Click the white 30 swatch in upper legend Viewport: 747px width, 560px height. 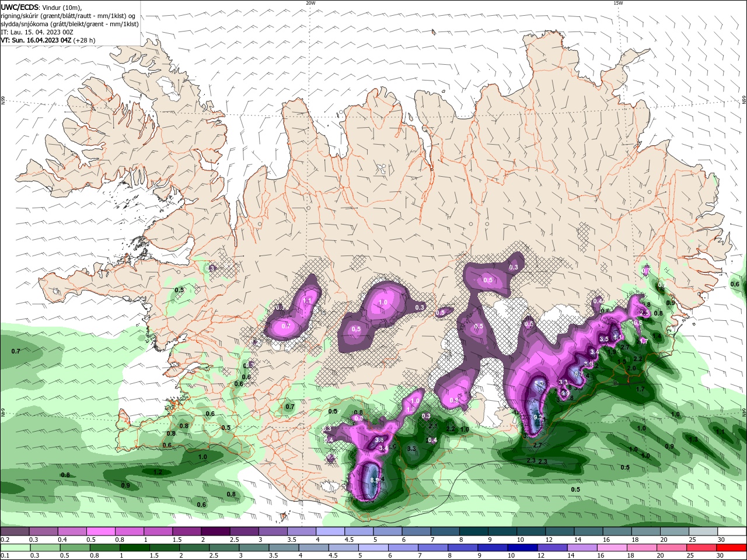(x=732, y=531)
